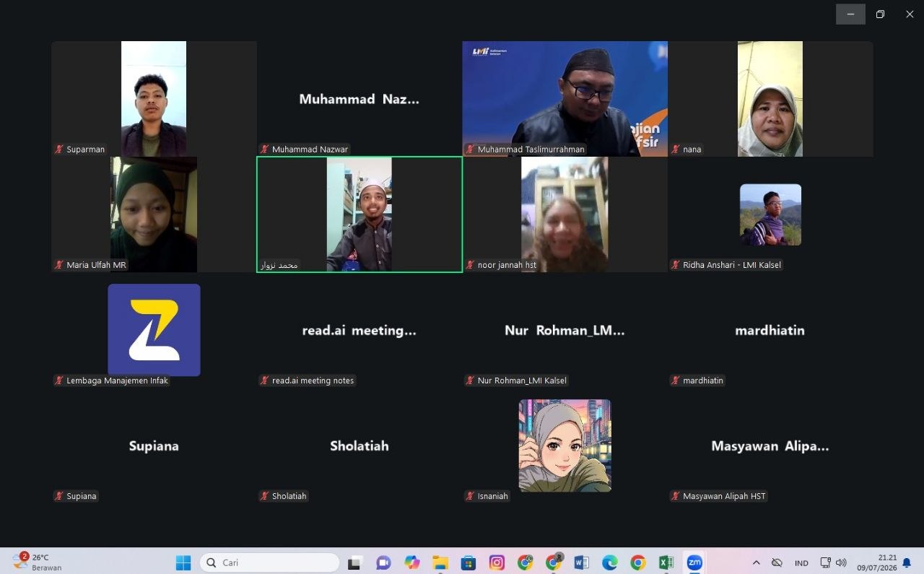This screenshot has height=574, width=924.
Task: Open the Zoom app in taskbar
Action: pyautogui.click(x=694, y=562)
